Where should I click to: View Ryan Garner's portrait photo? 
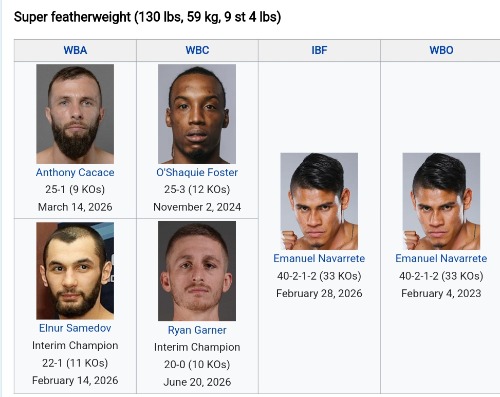(x=197, y=271)
